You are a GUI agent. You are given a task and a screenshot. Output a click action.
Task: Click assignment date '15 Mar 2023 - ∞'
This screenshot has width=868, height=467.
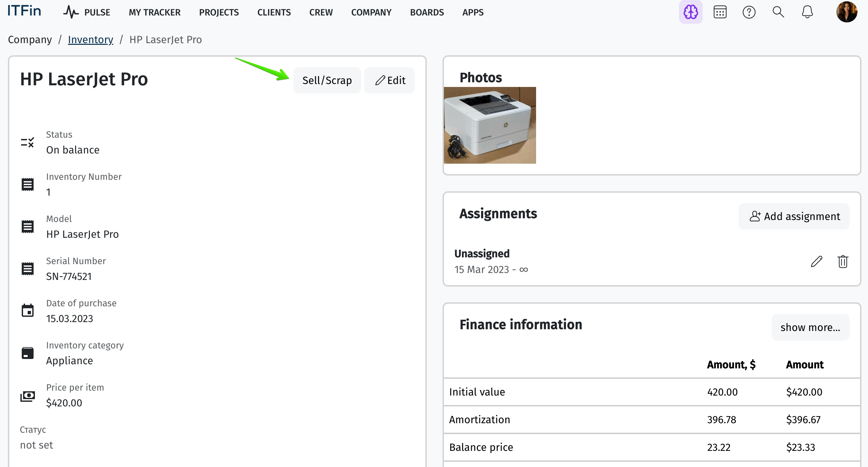click(491, 269)
